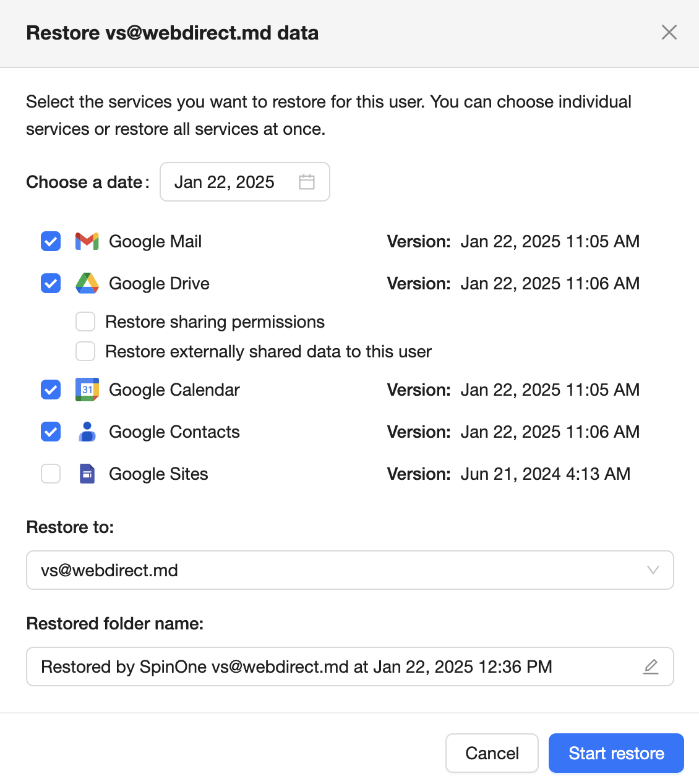
Task: Click the pencil edit icon for folder name
Action: [x=651, y=667]
